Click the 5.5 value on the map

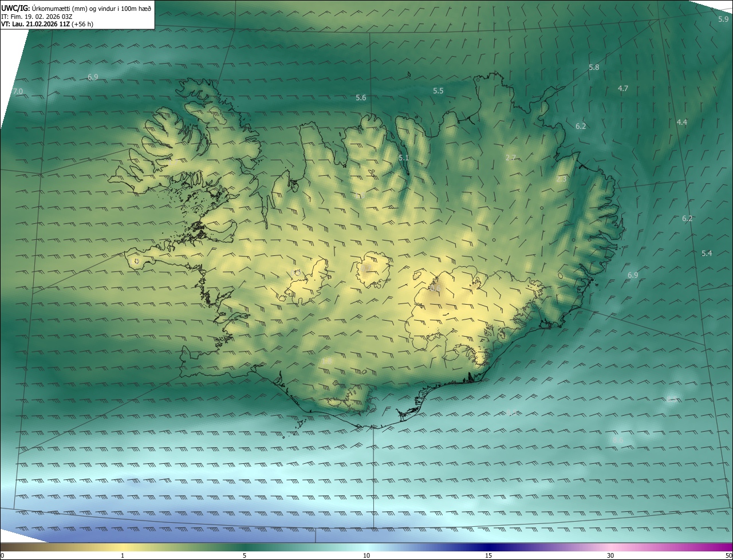pyautogui.click(x=438, y=91)
